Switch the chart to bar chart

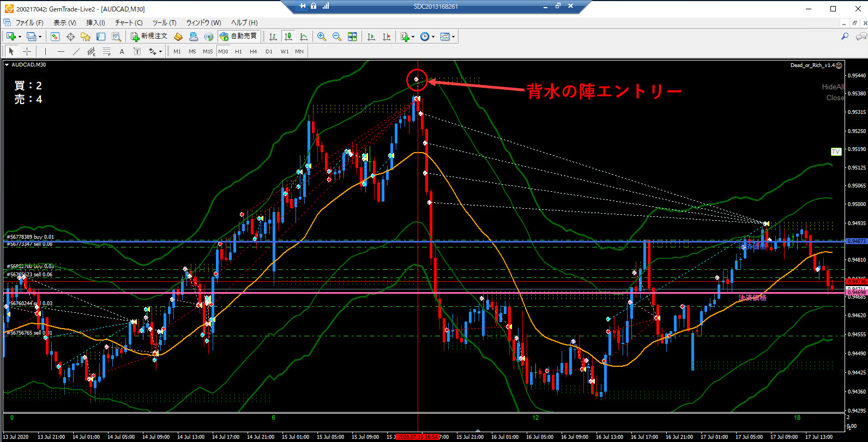[273, 37]
